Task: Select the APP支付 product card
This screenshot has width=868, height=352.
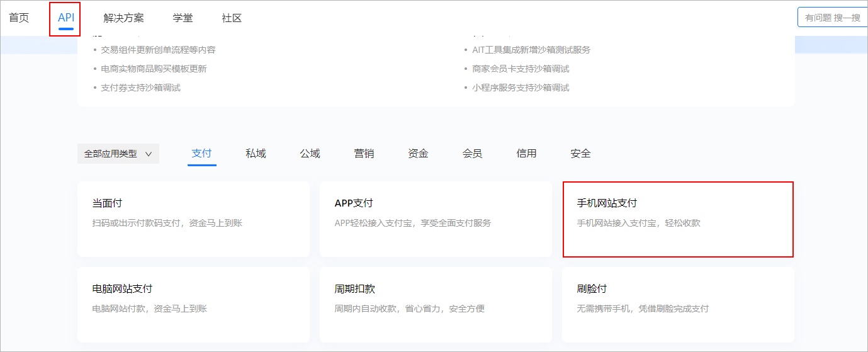Action: tap(436, 219)
